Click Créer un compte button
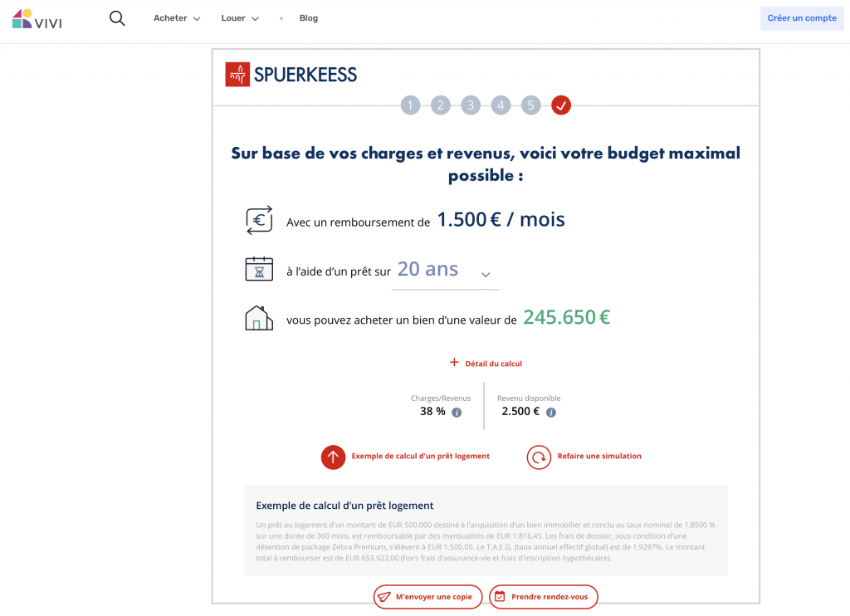The image size is (850, 616). tap(801, 18)
